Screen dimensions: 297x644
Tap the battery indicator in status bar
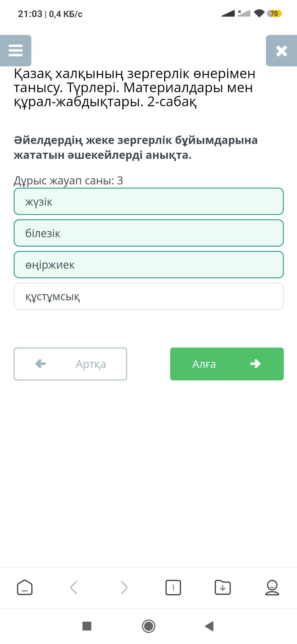pyautogui.click(x=274, y=13)
